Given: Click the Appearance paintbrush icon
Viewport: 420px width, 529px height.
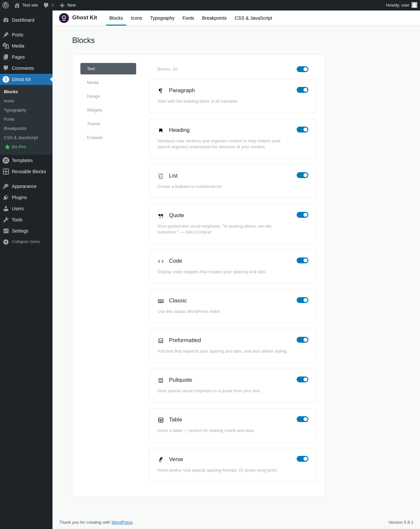Looking at the screenshot, I should click(x=6, y=186).
